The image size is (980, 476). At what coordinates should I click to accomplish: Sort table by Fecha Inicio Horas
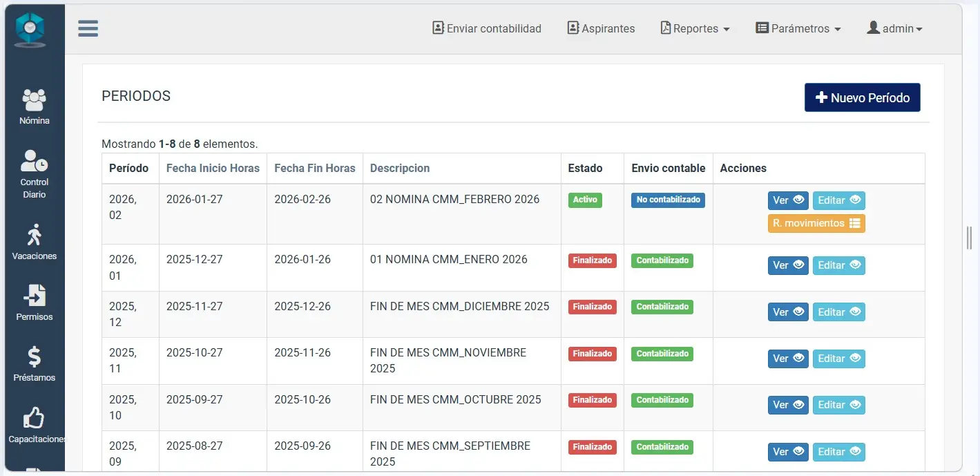(213, 168)
